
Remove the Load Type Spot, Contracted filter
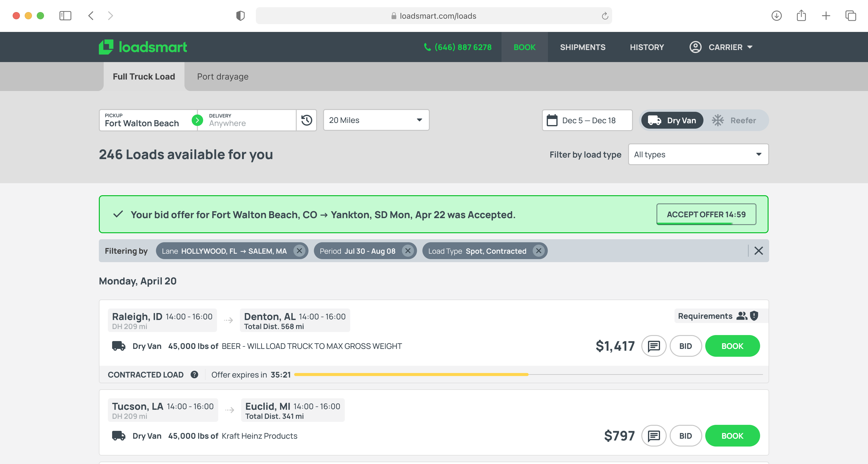539,251
